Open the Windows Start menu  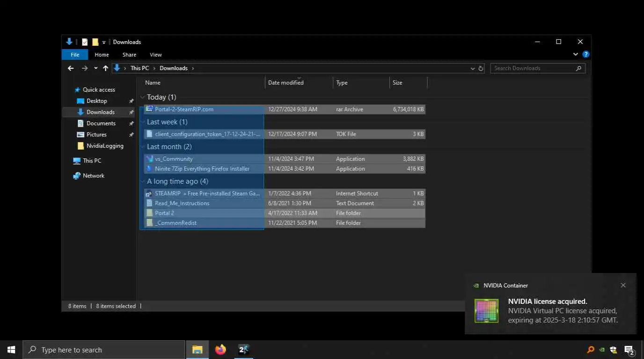[11, 350]
